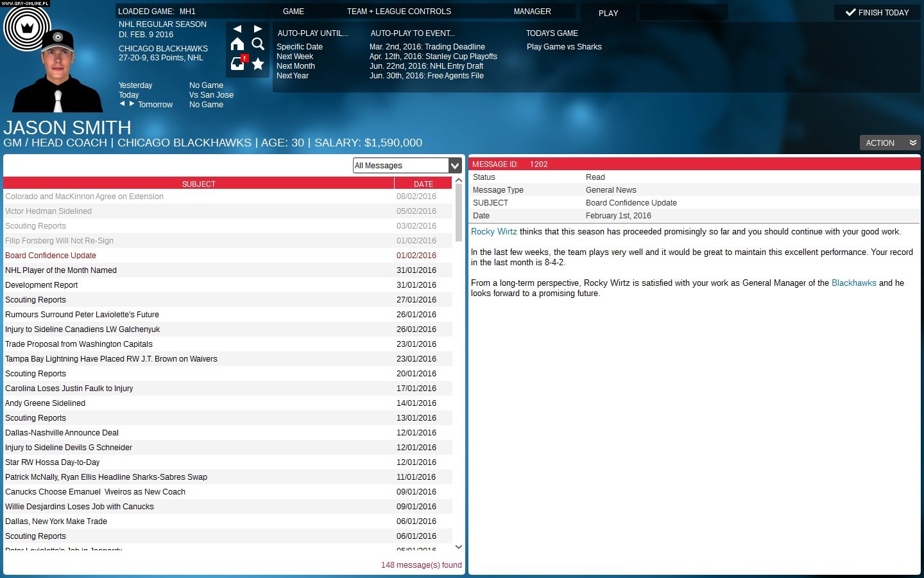
Task: Switch to the PLAY tab
Action: click(608, 13)
